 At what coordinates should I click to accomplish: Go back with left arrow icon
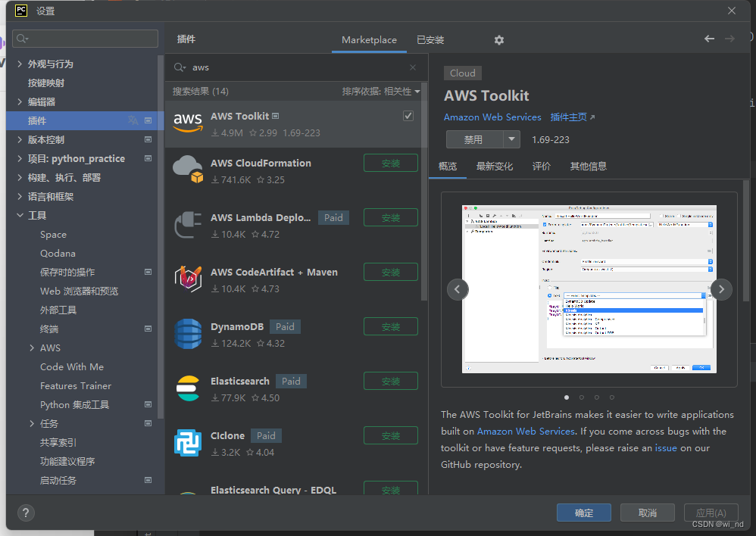click(x=709, y=39)
